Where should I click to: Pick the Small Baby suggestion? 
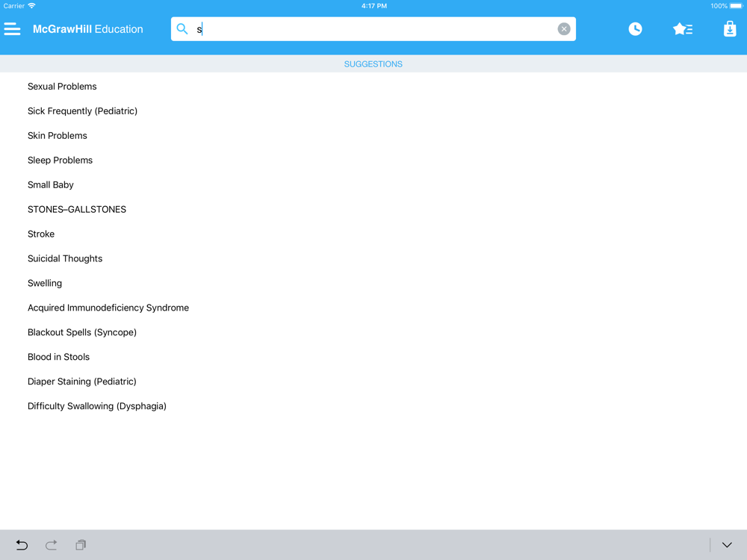pyautogui.click(x=51, y=184)
